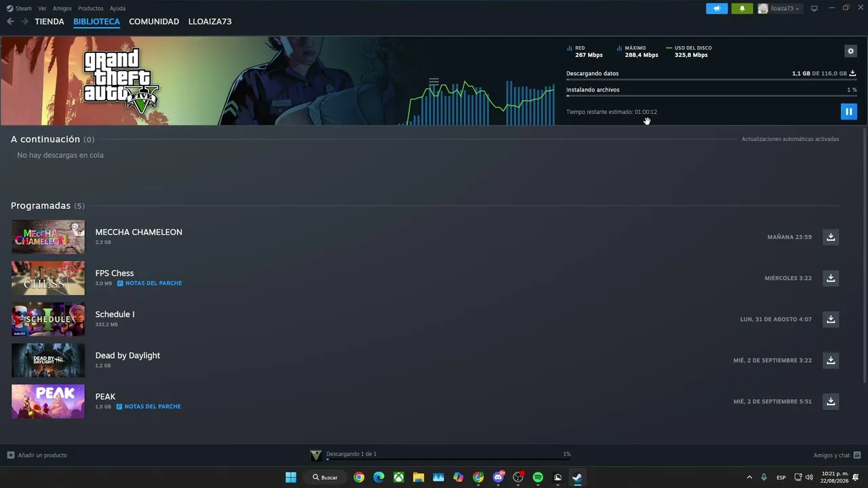Click the Descargando datos progress bar
Screen dimensions: 868x488
711,79
